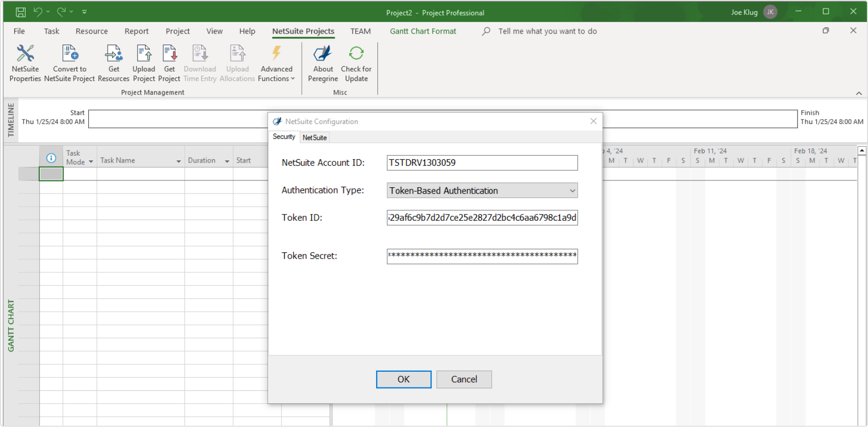Open Customize Quick Access Toolbar dropdown
868x427 pixels.
click(84, 12)
